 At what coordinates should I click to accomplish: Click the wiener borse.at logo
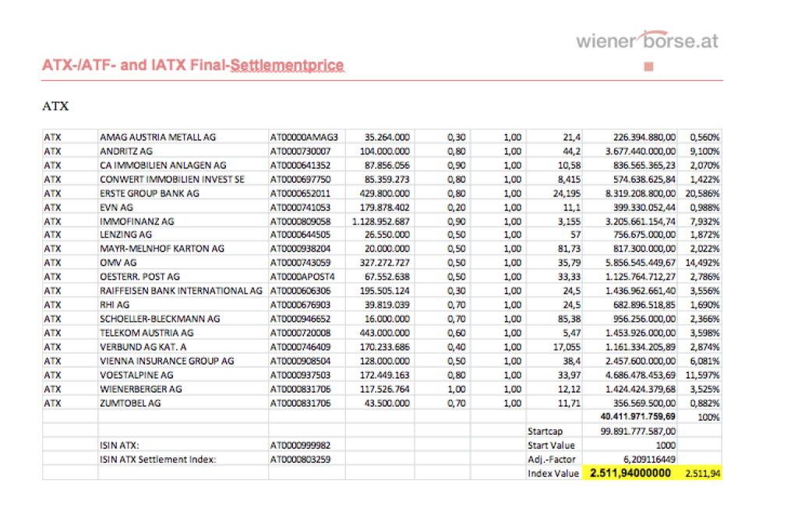point(647,41)
